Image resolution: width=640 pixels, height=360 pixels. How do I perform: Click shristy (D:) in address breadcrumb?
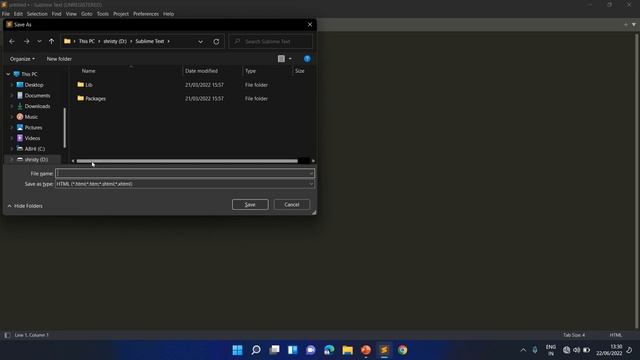pyautogui.click(x=115, y=41)
